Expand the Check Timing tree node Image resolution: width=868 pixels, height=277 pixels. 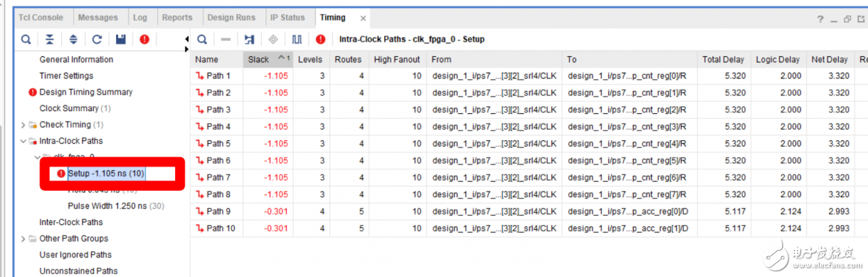tap(23, 125)
